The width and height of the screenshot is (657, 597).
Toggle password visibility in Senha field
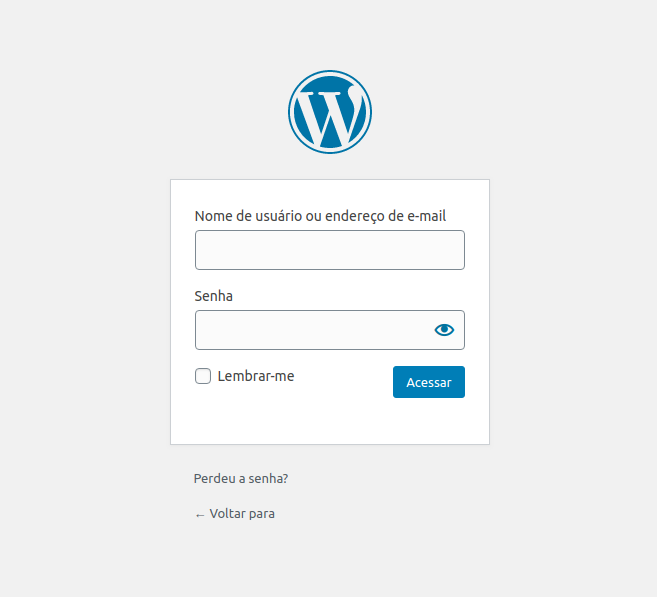pyautogui.click(x=444, y=330)
